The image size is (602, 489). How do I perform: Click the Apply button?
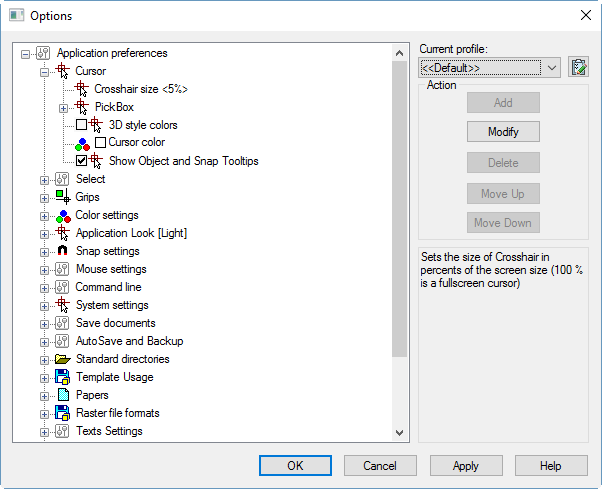point(465,466)
